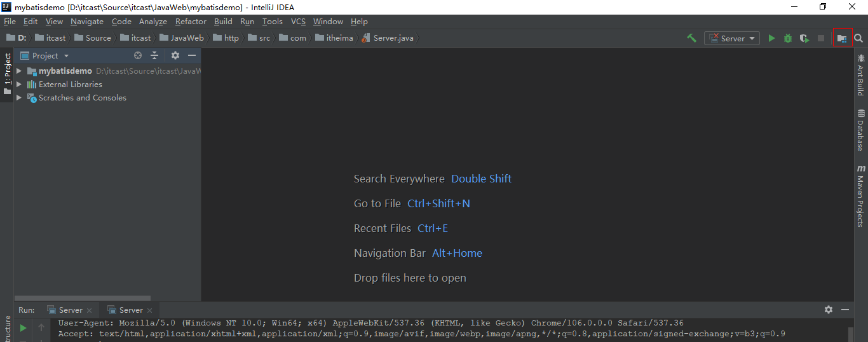868x342 pixels.
Task: Open the Ant Build side tool window
Action: (x=860, y=75)
